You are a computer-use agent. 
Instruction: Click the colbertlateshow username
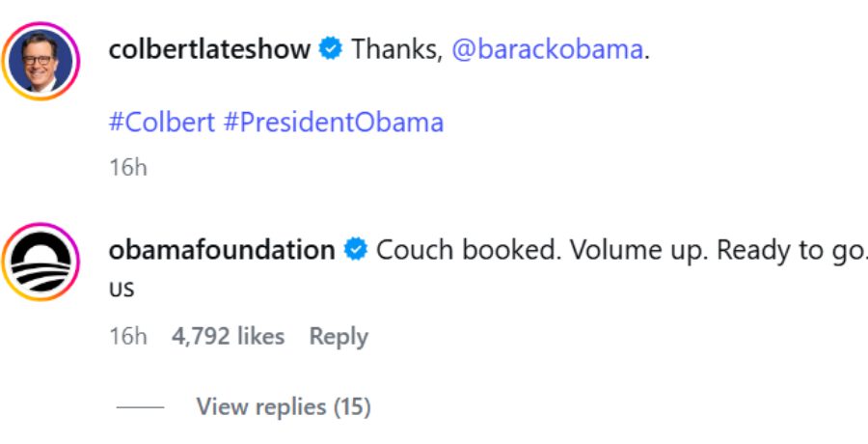click(209, 48)
